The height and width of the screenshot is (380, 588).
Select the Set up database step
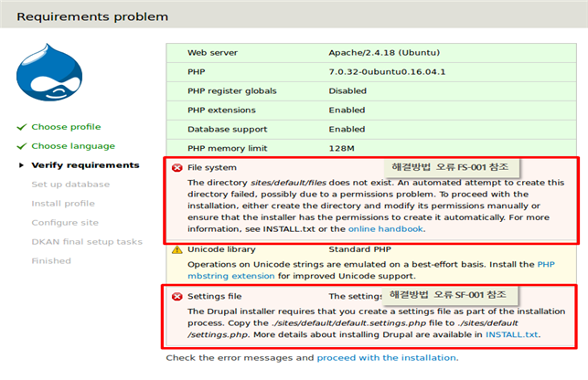click(x=70, y=185)
